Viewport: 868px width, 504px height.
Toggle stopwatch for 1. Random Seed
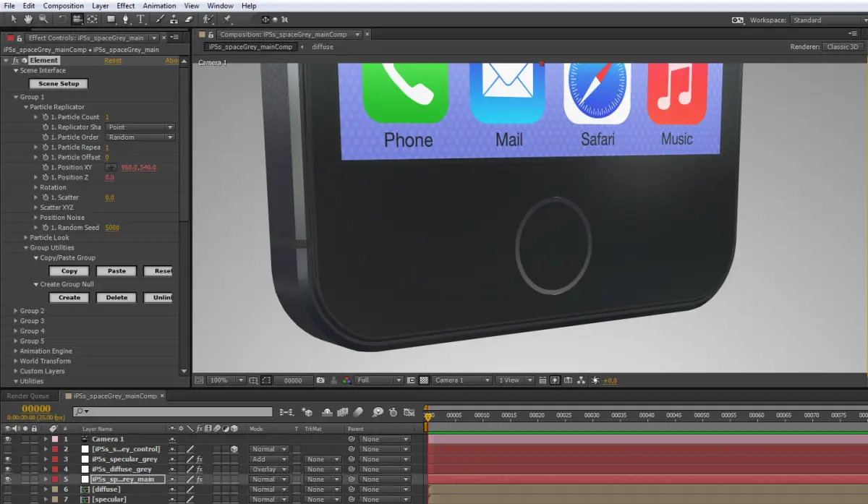click(x=45, y=228)
